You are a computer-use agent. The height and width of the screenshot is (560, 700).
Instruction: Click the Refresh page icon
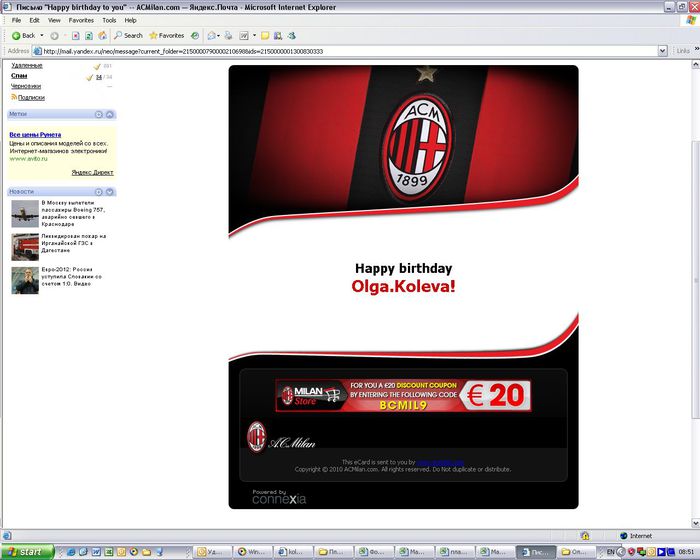[x=89, y=36]
